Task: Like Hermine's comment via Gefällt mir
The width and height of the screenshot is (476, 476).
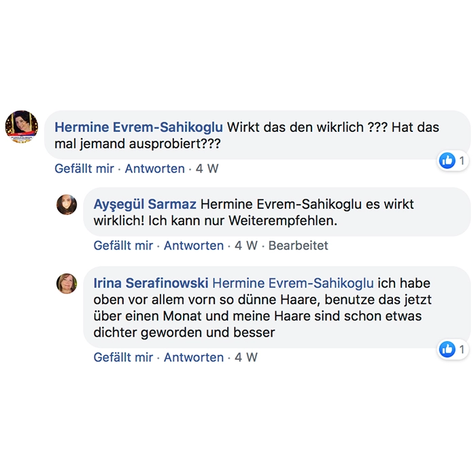Action: tap(84, 169)
